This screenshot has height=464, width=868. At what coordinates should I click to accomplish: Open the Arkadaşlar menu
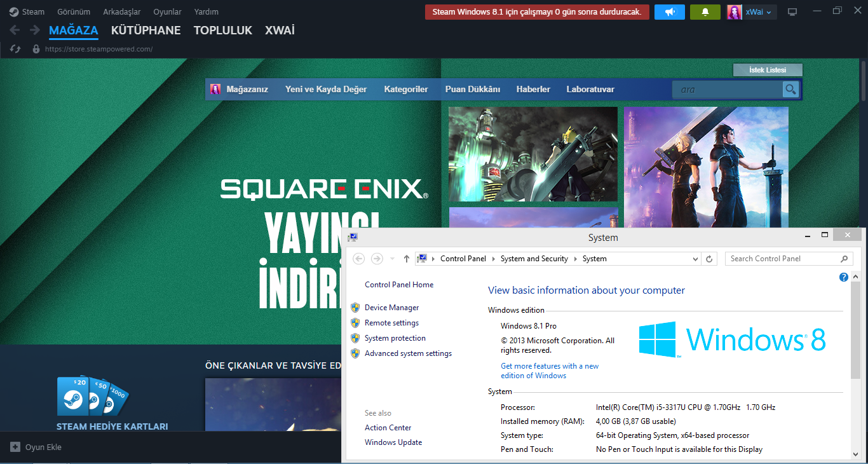[x=122, y=11]
